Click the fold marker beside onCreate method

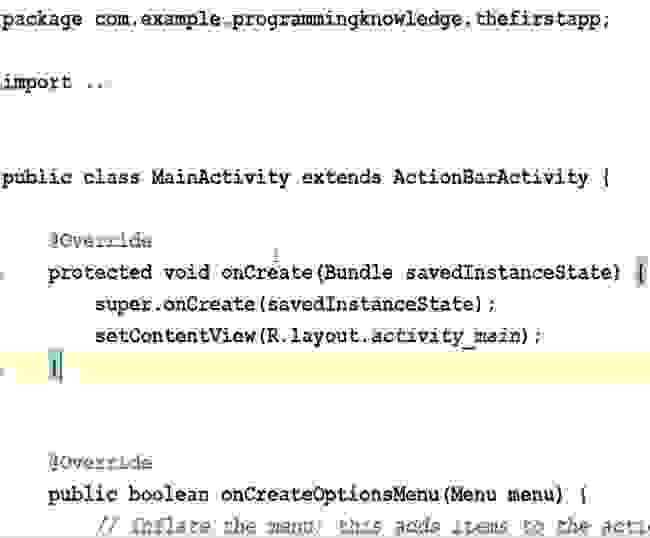click(x=2, y=275)
